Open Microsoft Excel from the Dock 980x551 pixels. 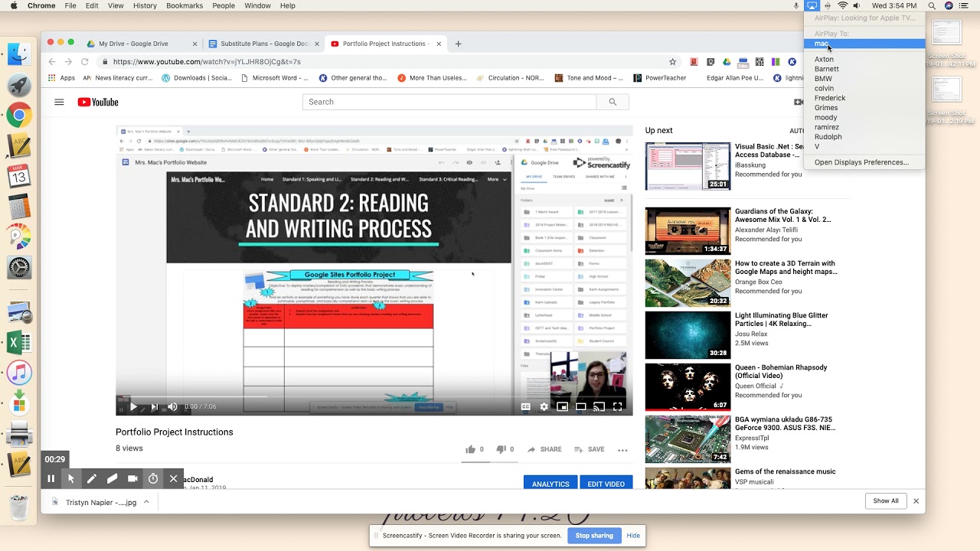[x=19, y=344]
